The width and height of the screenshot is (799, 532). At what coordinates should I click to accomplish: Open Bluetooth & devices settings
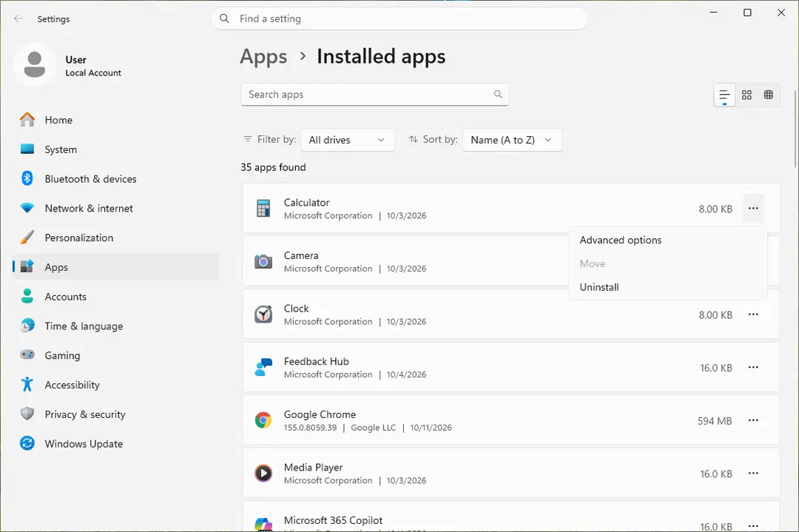point(115,179)
